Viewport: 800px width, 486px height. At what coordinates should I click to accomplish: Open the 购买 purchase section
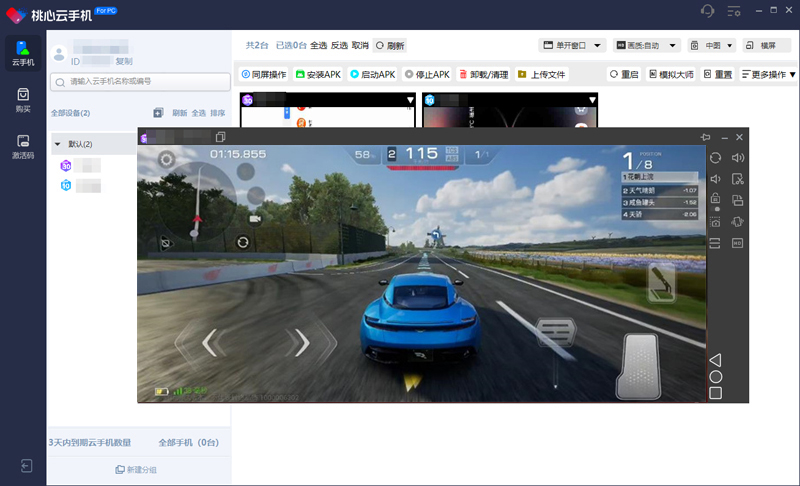point(23,100)
